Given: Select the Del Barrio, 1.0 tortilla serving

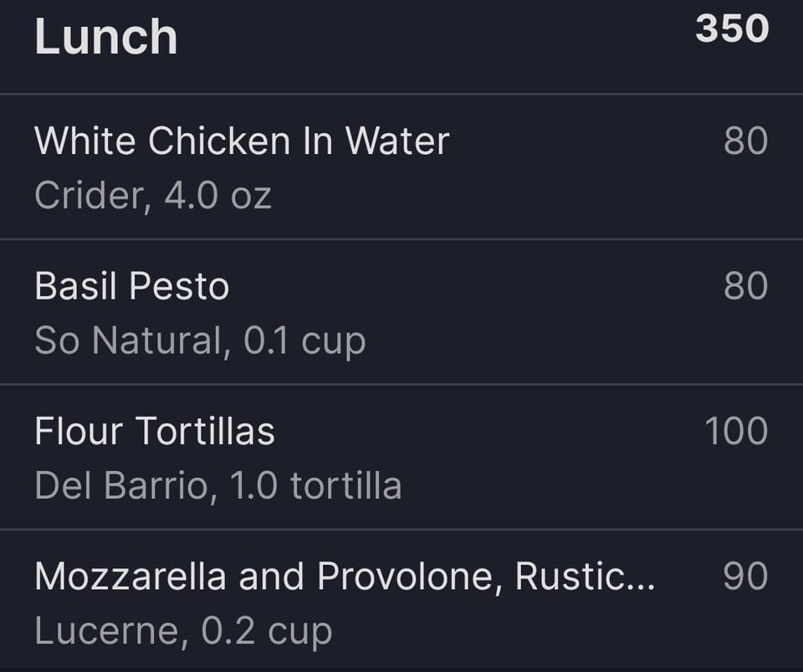Looking at the screenshot, I should [217, 485].
